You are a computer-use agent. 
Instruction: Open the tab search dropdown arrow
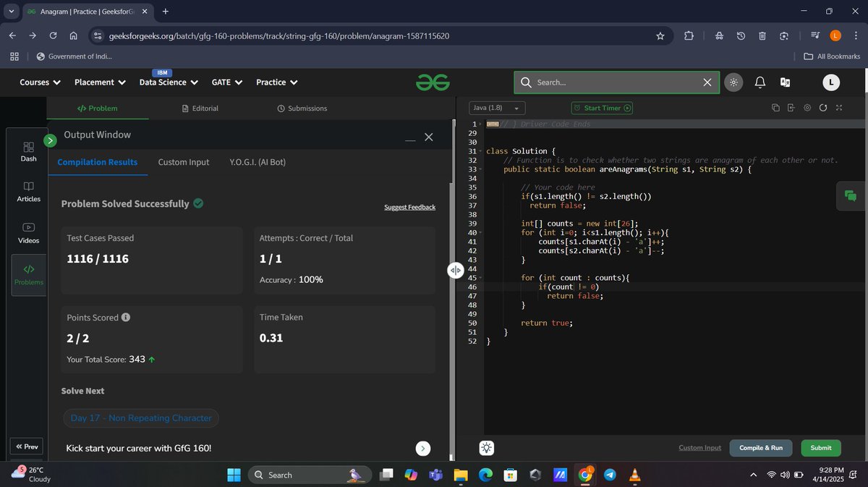click(11, 12)
